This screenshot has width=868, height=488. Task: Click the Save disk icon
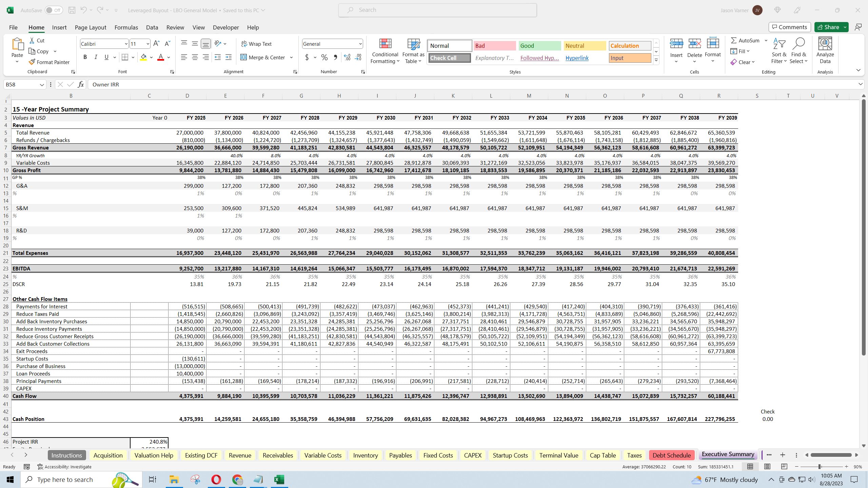coord(72,10)
